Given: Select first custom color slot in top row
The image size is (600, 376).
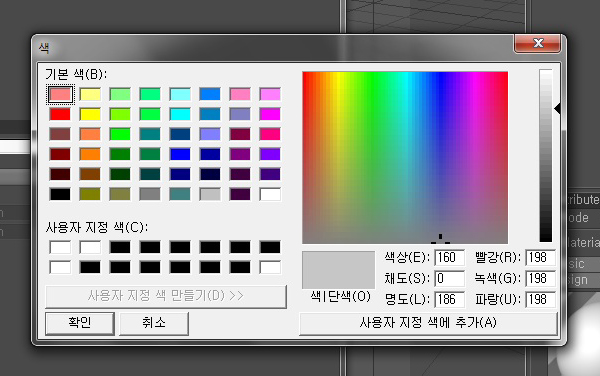Looking at the screenshot, I should 60,247.
